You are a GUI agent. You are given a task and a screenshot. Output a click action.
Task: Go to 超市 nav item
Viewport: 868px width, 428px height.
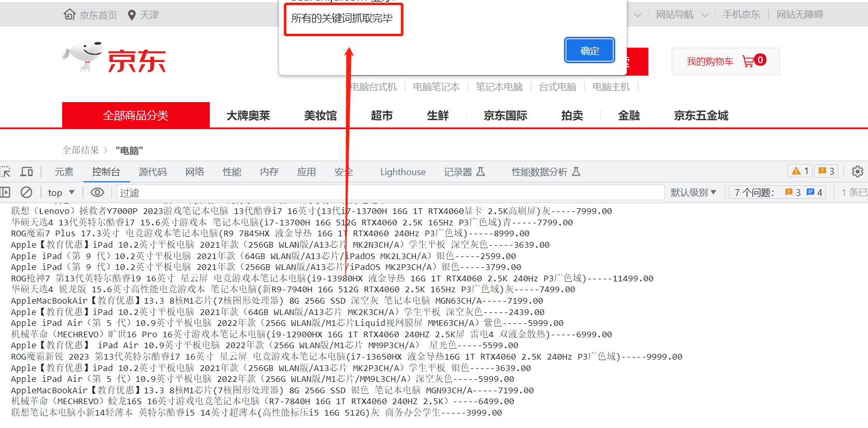click(x=382, y=115)
